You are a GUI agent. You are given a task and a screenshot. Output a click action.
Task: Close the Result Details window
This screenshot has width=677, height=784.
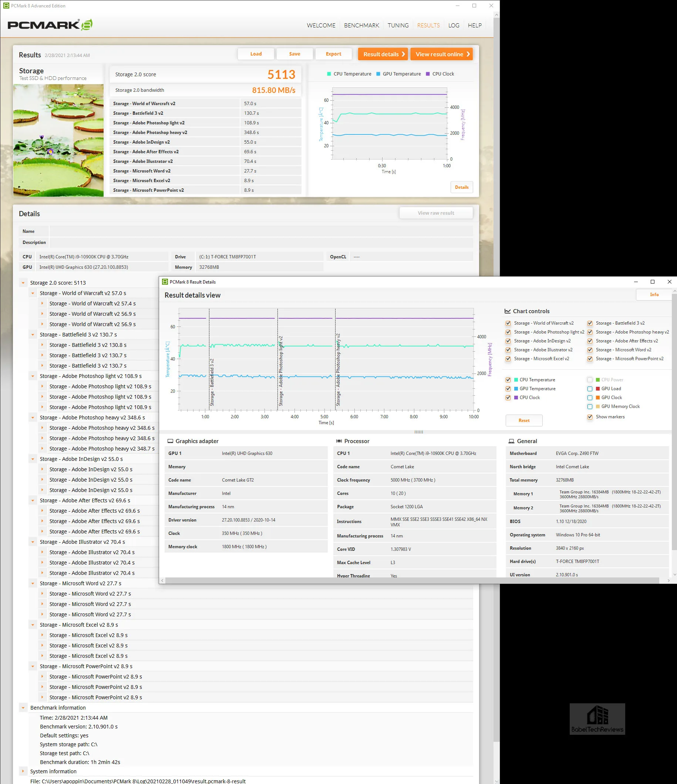669,282
